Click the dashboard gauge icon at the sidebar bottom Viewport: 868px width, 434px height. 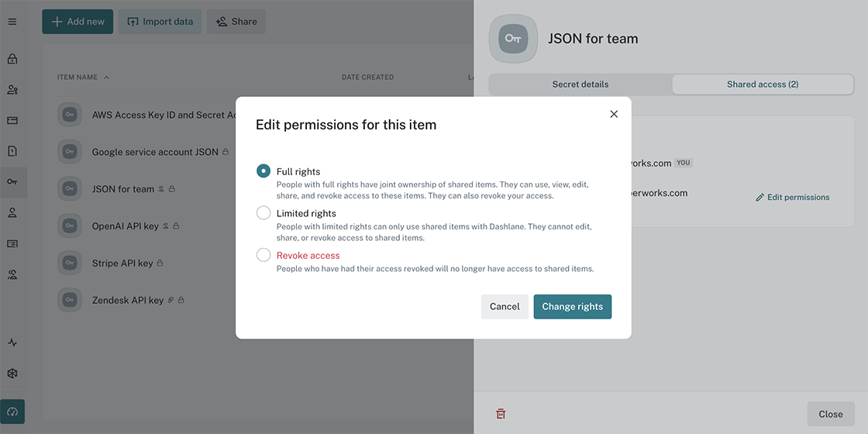tap(12, 412)
